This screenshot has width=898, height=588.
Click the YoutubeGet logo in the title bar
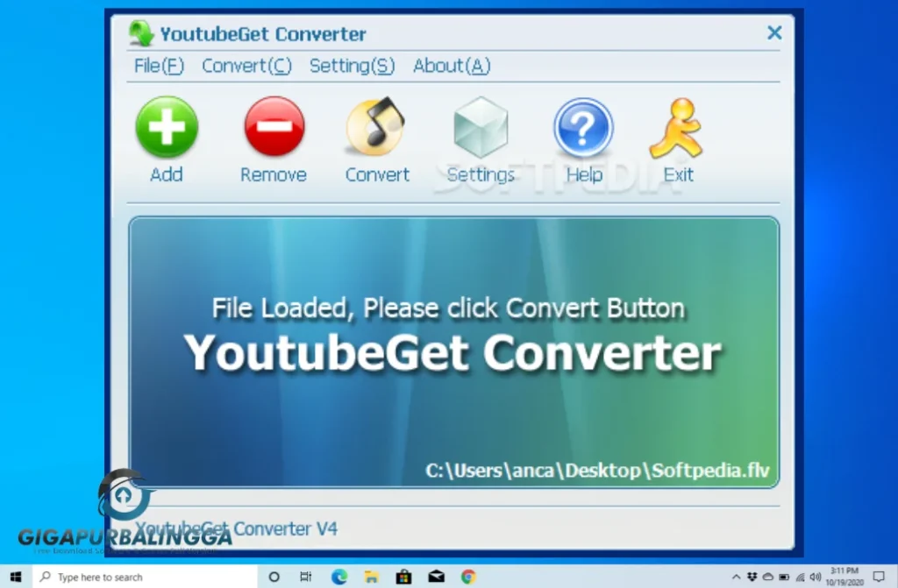[x=142, y=32]
